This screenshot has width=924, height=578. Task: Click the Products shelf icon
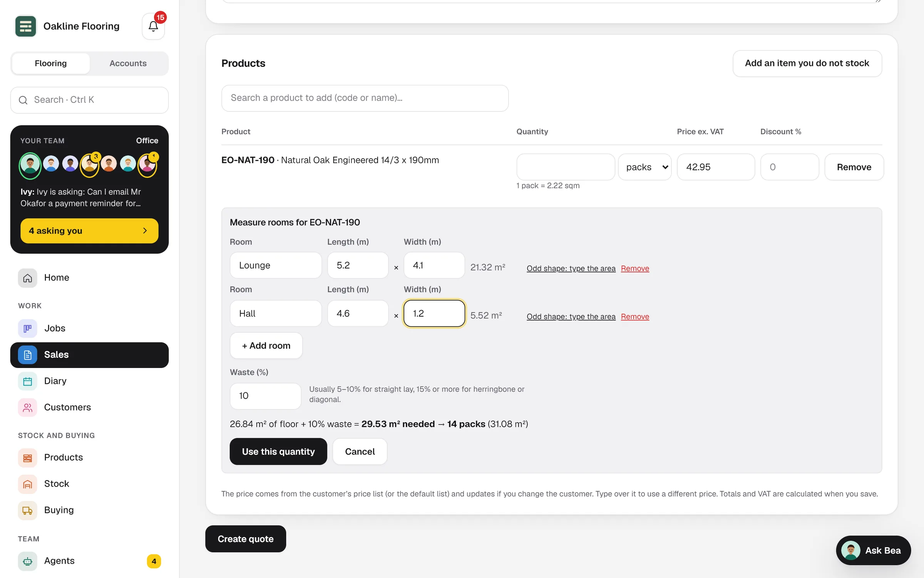pyautogui.click(x=27, y=458)
